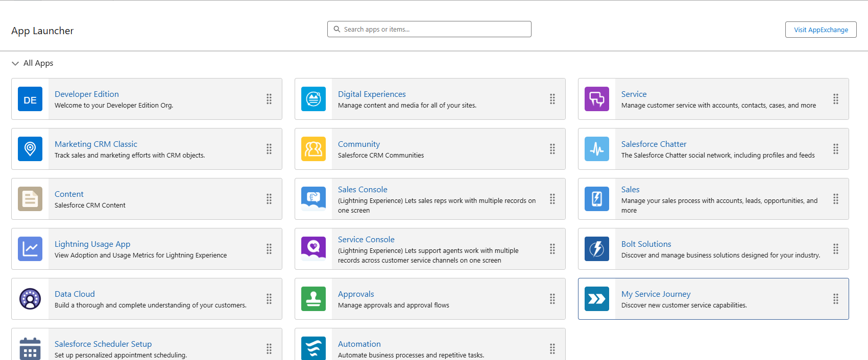Viewport: 868px width, 360px height.
Task: Click the Automation waves icon
Action: point(314,348)
